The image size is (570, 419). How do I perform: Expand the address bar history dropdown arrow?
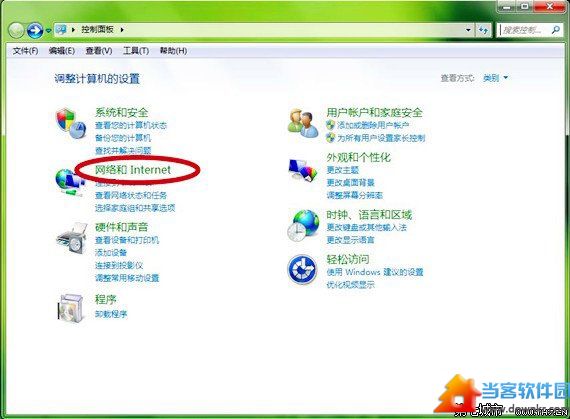point(468,30)
